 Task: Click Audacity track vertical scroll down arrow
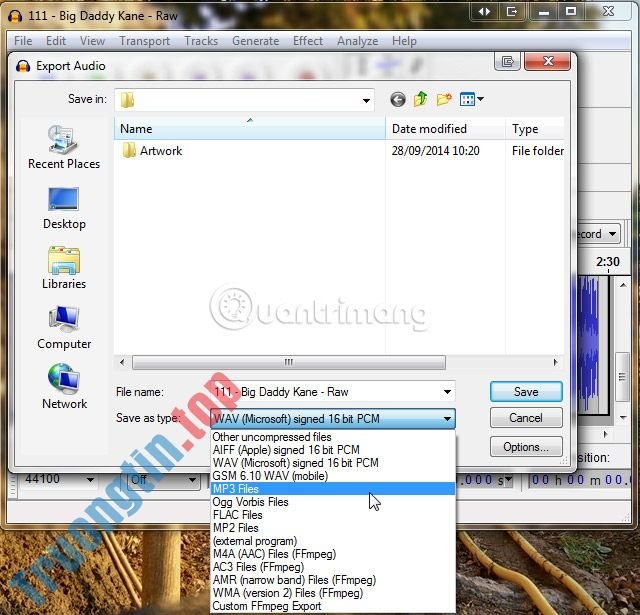click(x=623, y=417)
